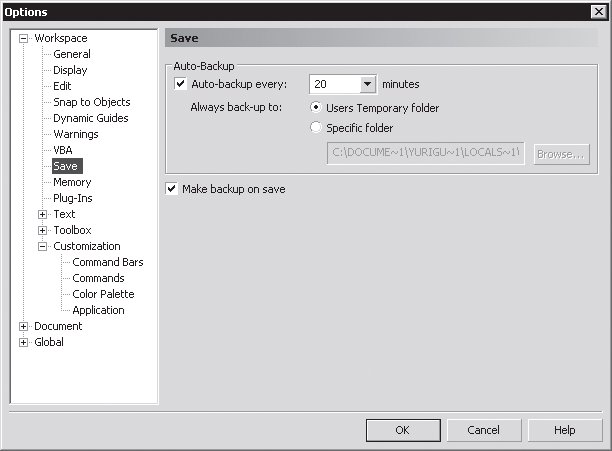
Task: Select Specific folder radio option
Action: [316, 127]
